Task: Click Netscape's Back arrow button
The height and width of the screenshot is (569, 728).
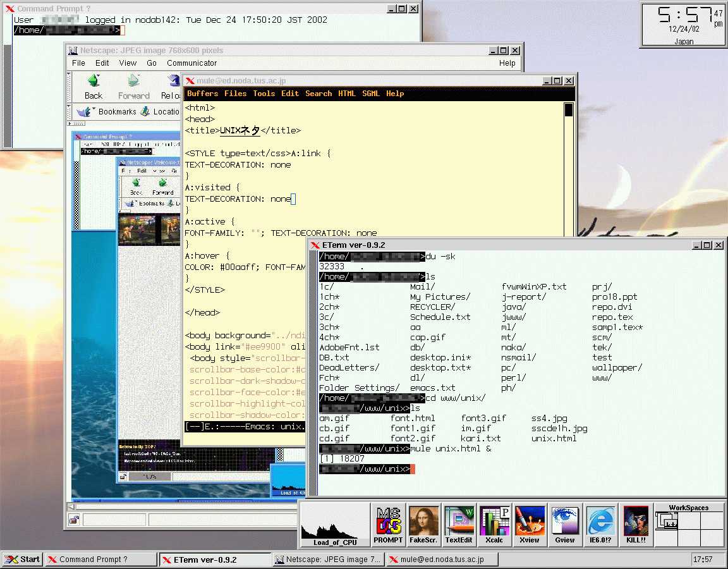Action: [x=94, y=87]
